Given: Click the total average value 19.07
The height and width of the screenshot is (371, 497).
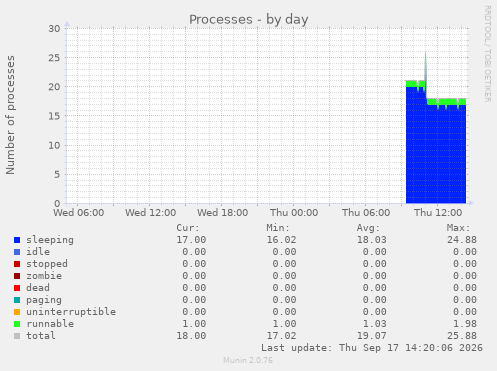Looking at the screenshot, I should (372, 336).
